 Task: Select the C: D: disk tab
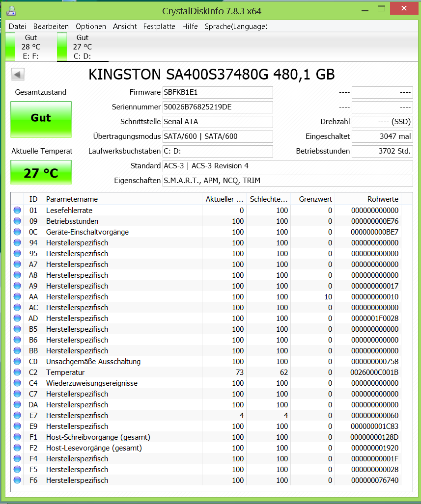coord(83,47)
